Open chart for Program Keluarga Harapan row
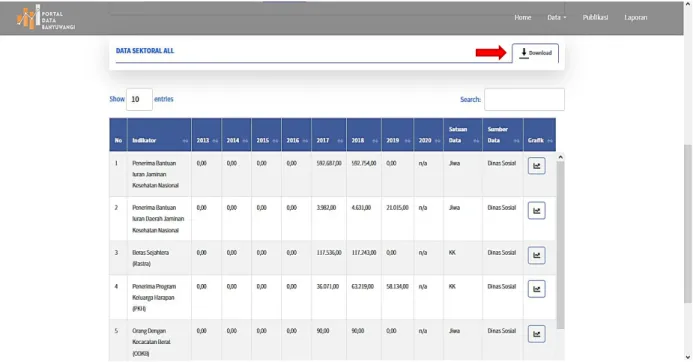693x362 pixels. pos(536,289)
